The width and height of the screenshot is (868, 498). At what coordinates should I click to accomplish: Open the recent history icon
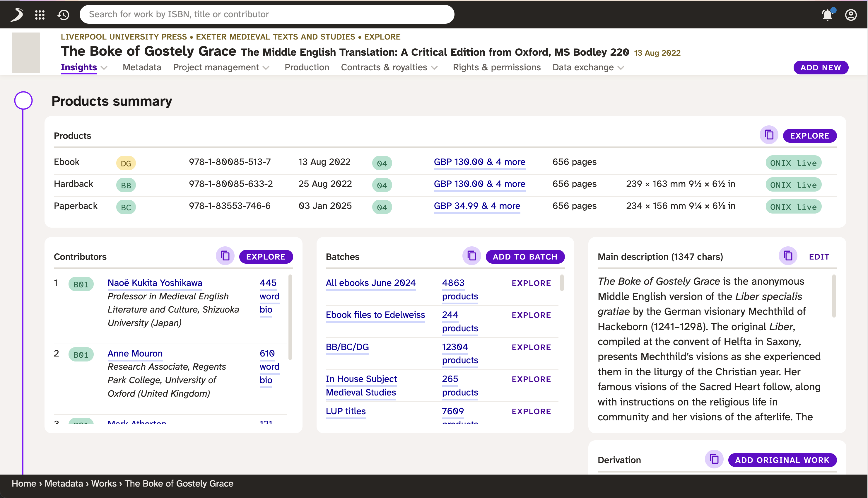coord(63,14)
